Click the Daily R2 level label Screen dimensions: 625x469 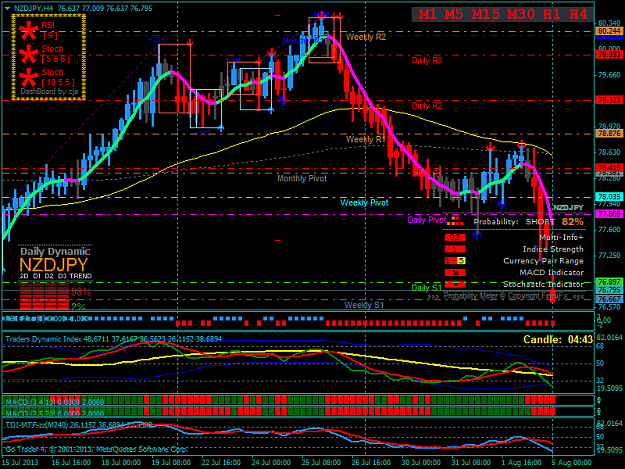427,106
